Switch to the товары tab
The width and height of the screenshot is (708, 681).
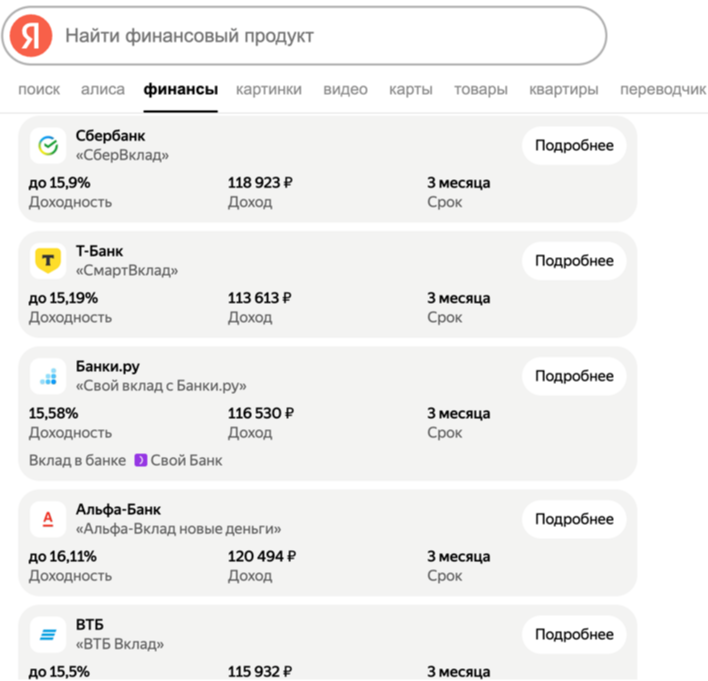coord(480,89)
